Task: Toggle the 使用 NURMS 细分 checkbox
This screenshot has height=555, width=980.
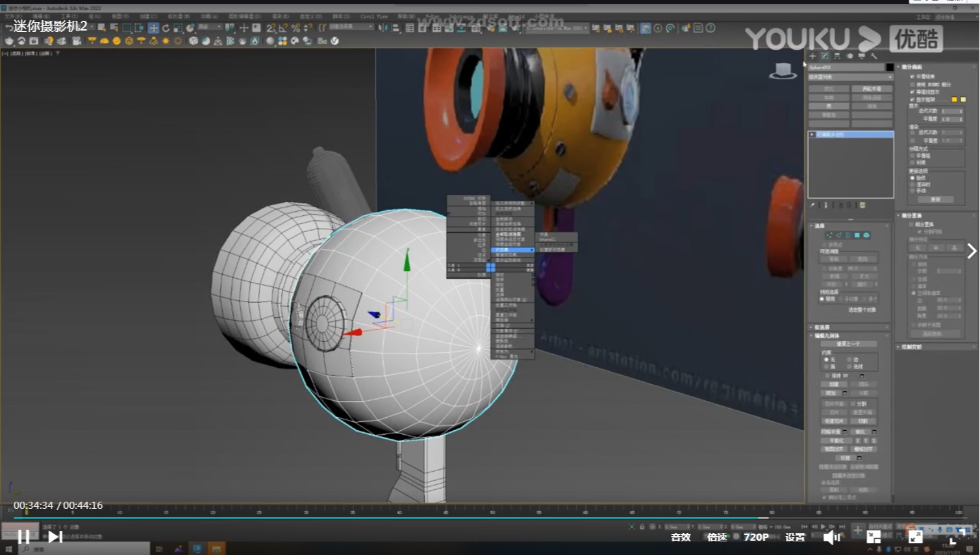Action: coord(912,84)
